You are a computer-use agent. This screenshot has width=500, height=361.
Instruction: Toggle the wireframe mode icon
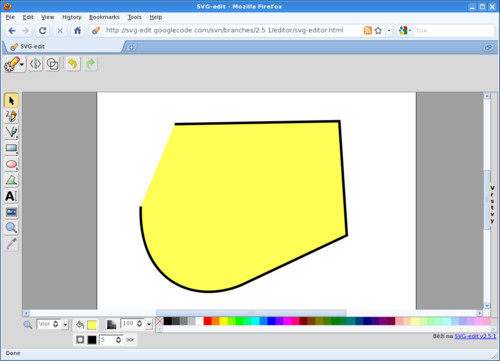(53, 64)
